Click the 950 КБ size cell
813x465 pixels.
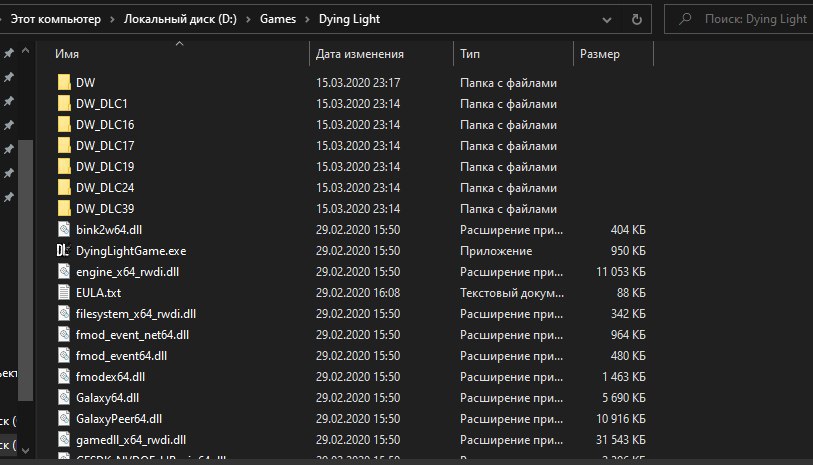(628, 251)
